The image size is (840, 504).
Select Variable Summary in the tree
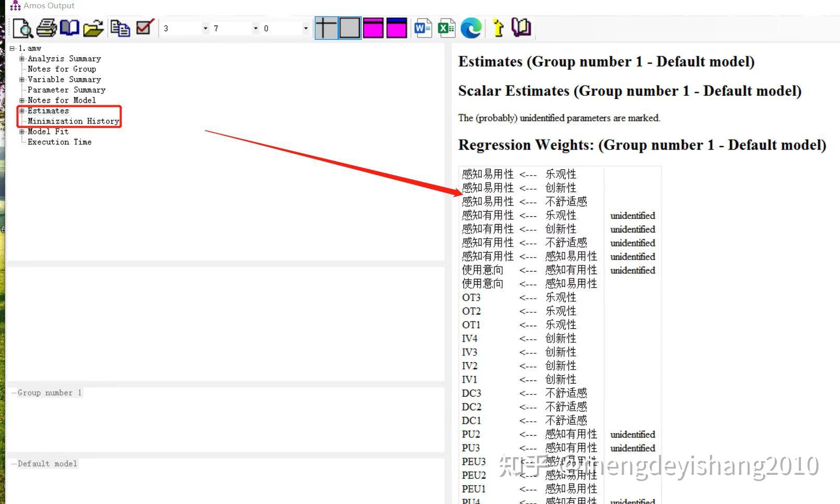(x=64, y=79)
